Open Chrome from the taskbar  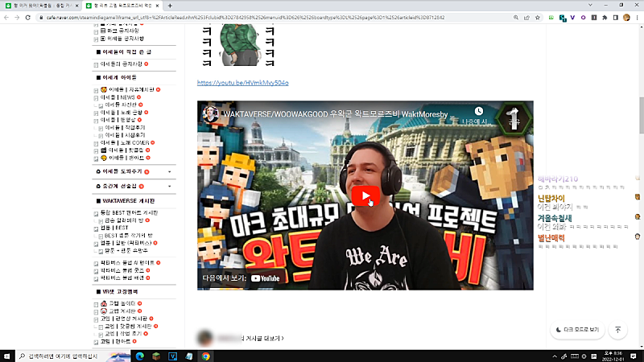tap(205, 356)
